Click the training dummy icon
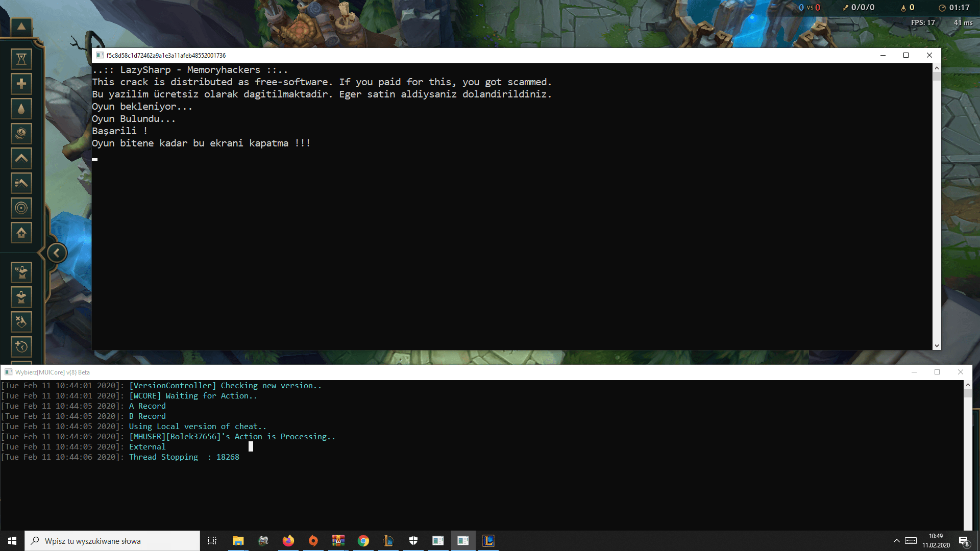The image size is (980, 551). (x=21, y=297)
